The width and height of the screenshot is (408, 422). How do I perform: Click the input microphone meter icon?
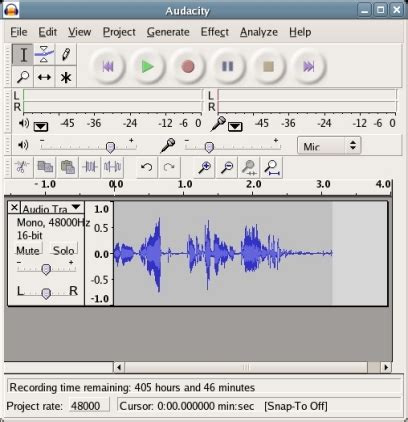219,124
